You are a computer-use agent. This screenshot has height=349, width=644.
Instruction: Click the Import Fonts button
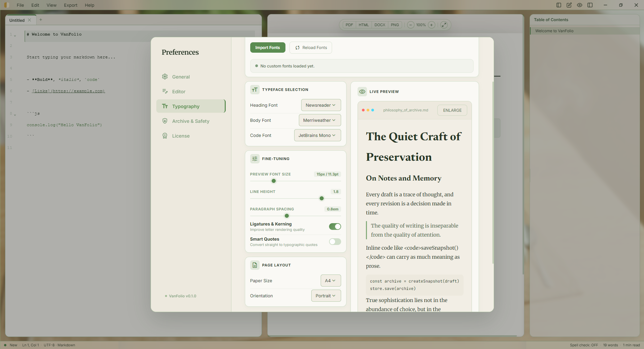point(267,47)
